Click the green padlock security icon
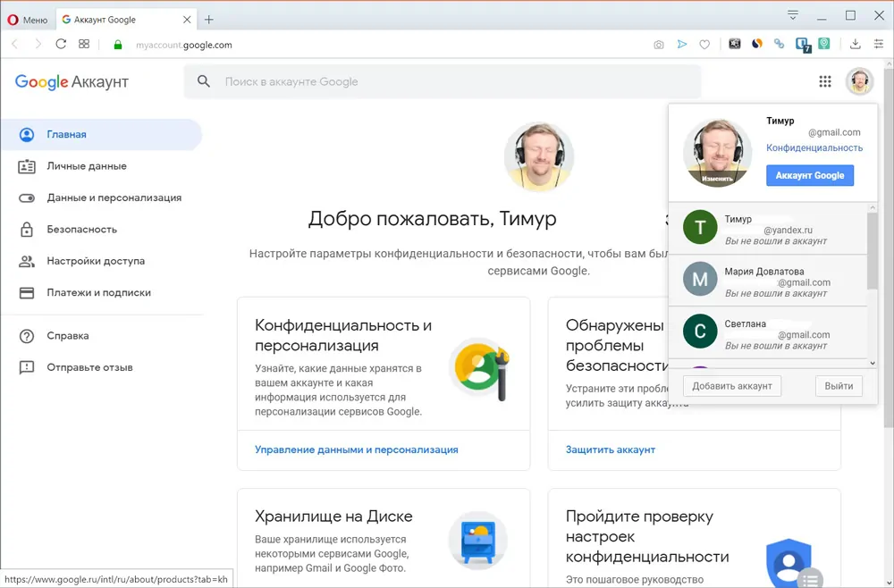This screenshot has height=588, width=894. [x=118, y=45]
